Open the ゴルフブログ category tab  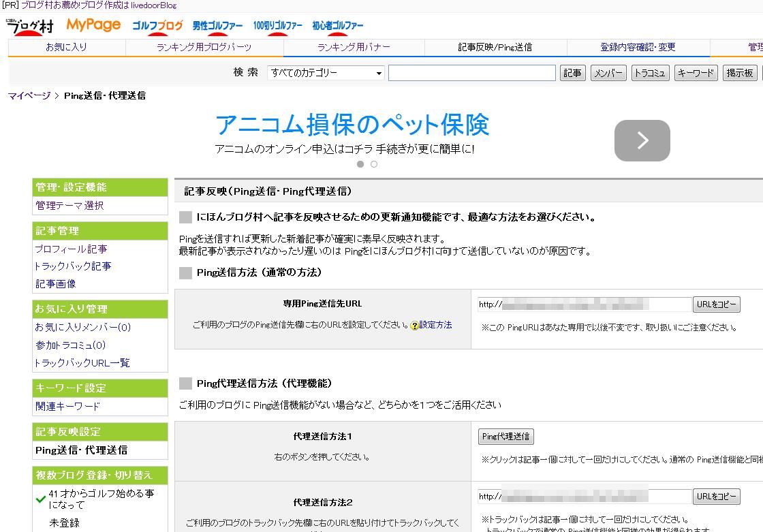pyautogui.click(x=157, y=26)
